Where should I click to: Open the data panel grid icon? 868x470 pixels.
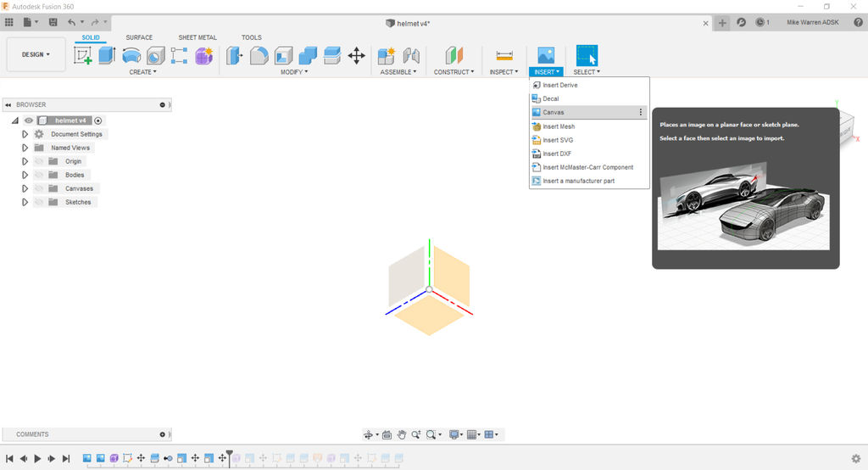click(x=8, y=22)
